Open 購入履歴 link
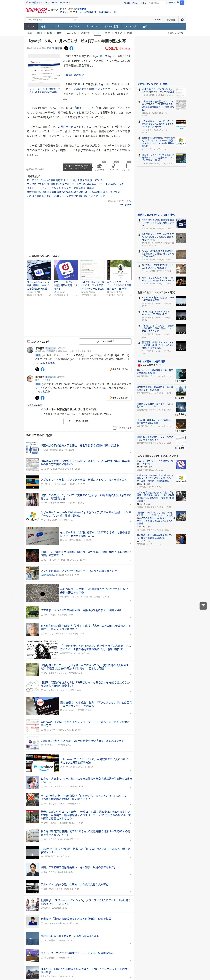 [171, 20]
